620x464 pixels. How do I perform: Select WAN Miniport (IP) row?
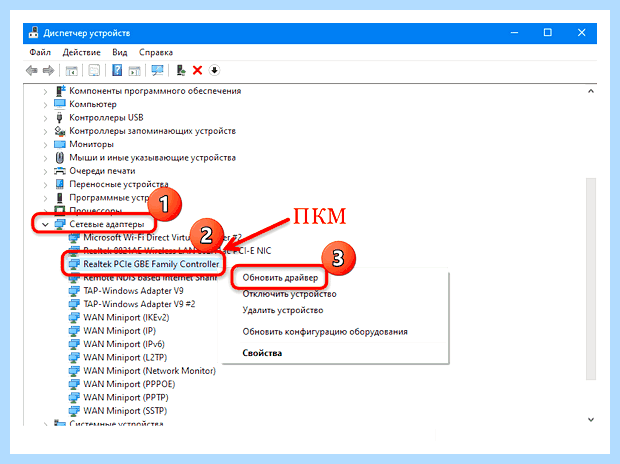[112, 331]
